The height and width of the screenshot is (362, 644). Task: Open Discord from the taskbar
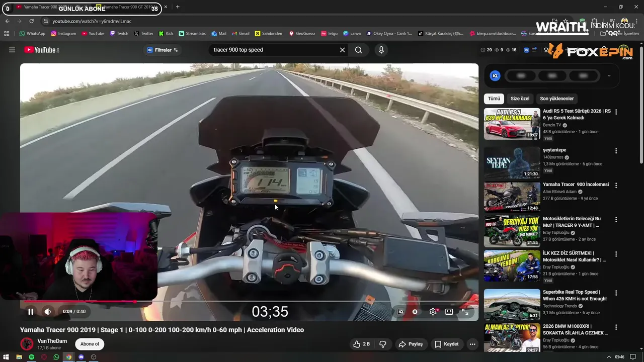click(x=81, y=357)
